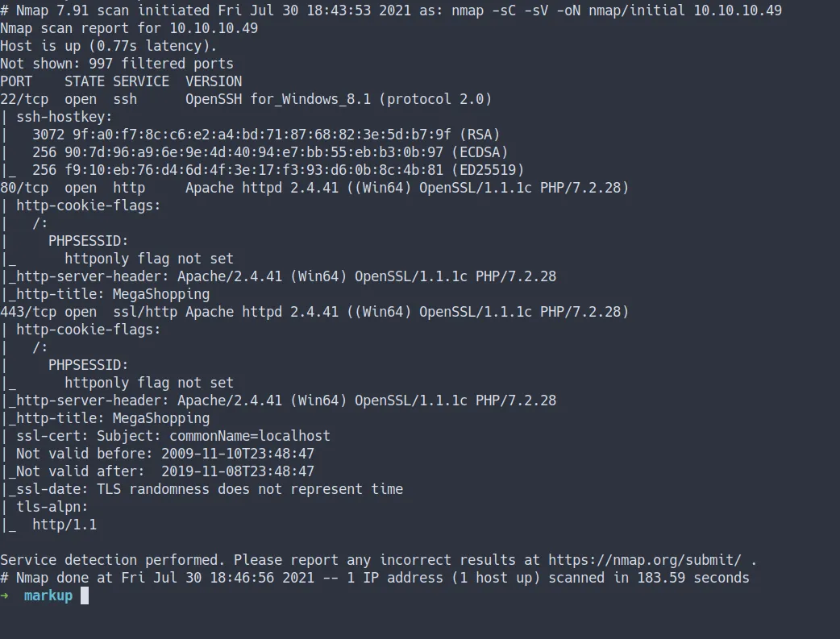Click the terminal cursor block after markup
840x639 pixels.
pyautogui.click(x=85, y=596)
